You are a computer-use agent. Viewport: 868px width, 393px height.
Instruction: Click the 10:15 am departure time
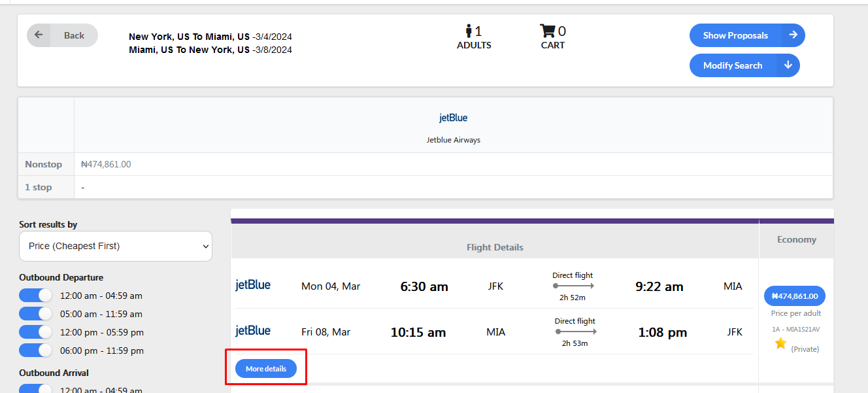click(x=418, y=332)
